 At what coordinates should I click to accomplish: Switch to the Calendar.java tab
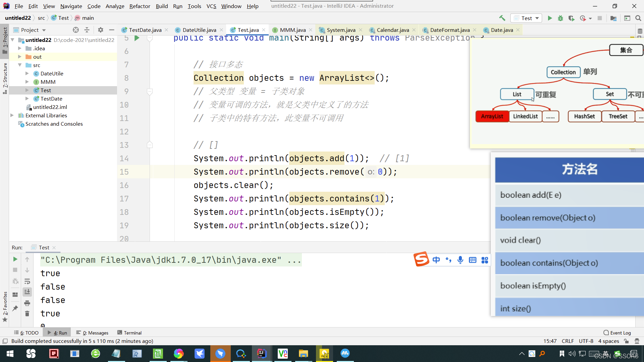392,30
